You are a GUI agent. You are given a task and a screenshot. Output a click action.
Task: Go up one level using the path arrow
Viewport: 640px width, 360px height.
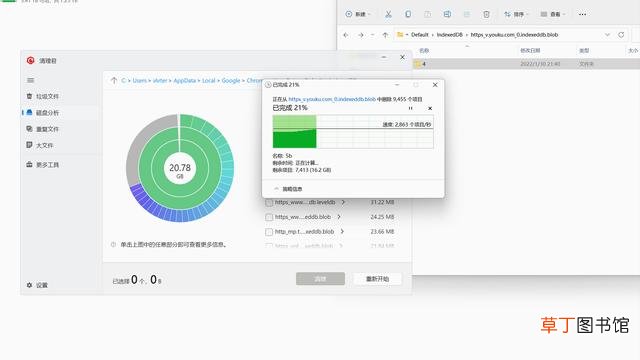pyautogui.click(x=114, y=80)
